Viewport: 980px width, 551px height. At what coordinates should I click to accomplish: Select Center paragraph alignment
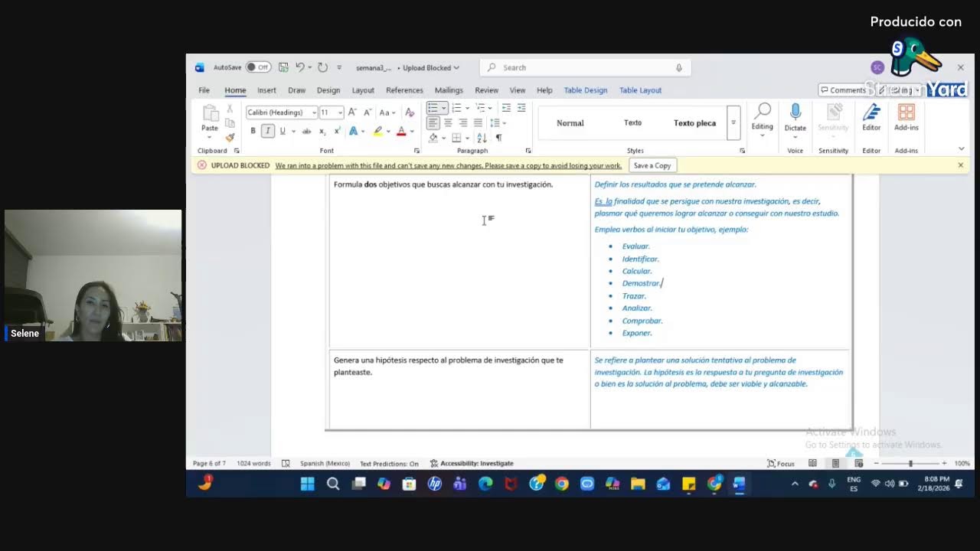coord(448,122)
